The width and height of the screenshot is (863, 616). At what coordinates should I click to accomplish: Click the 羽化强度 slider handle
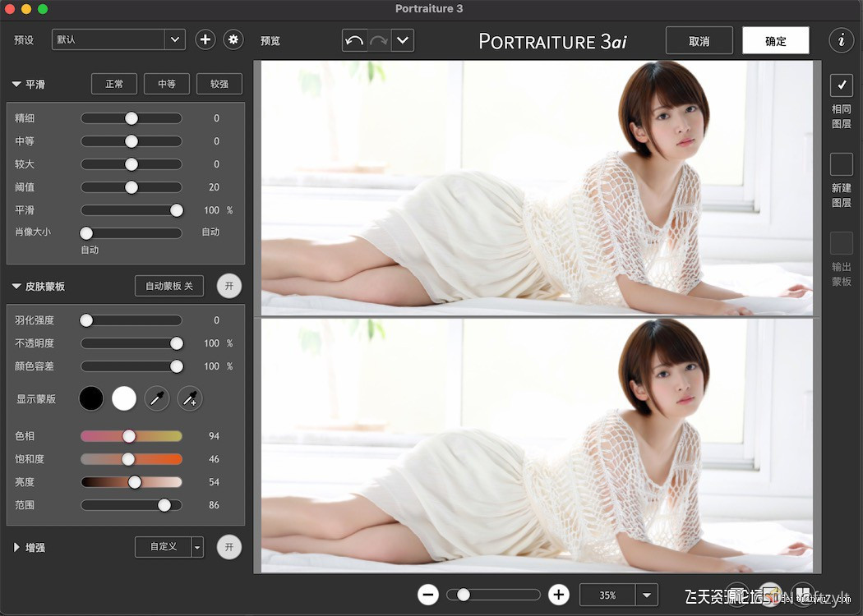pos(86,320)
